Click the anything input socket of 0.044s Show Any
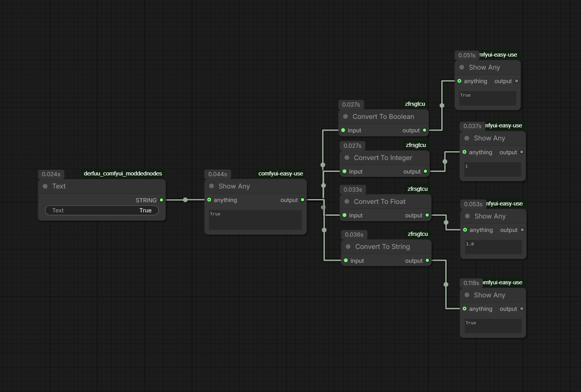Viewport: 581px width, 392px height. 209,200
